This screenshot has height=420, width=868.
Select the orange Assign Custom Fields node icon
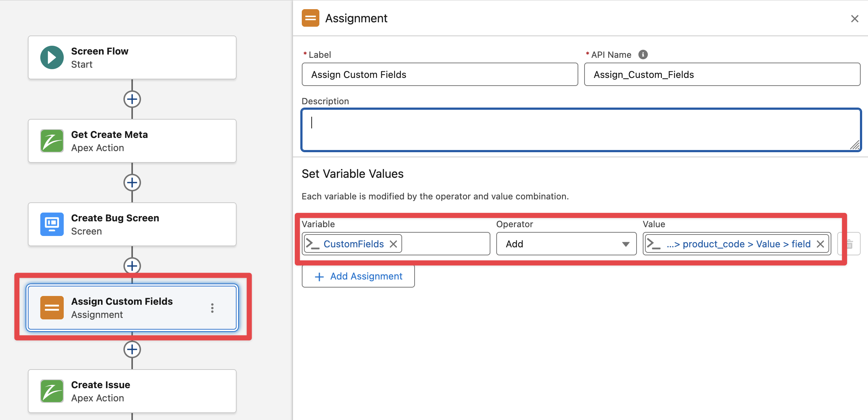coord(52,308)
